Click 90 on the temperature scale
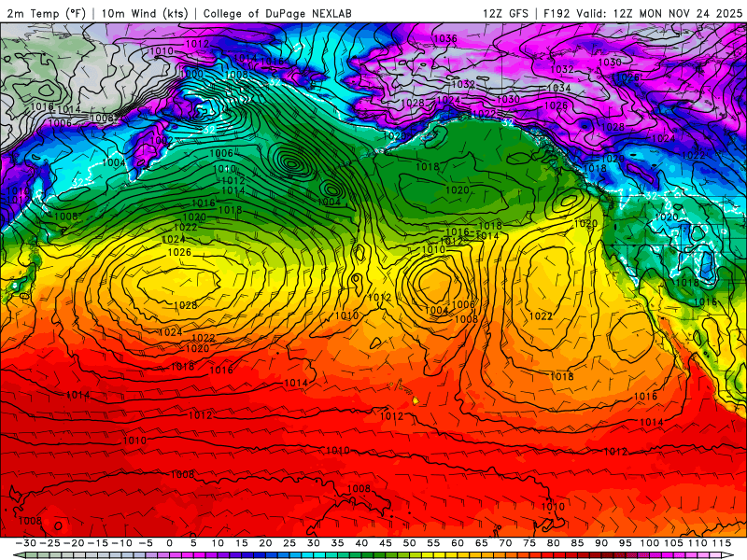The image size is (747, 560). [x=601, y=543]
